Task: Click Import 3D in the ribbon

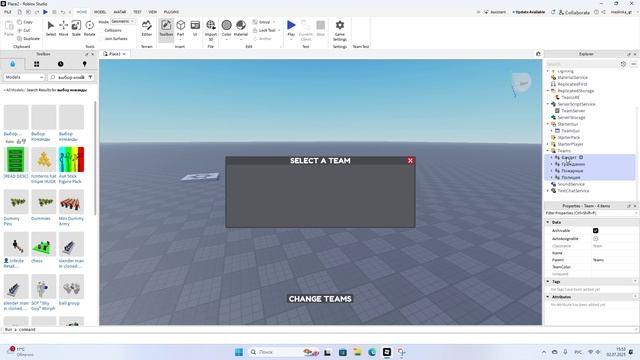Action: click(211, 30)
